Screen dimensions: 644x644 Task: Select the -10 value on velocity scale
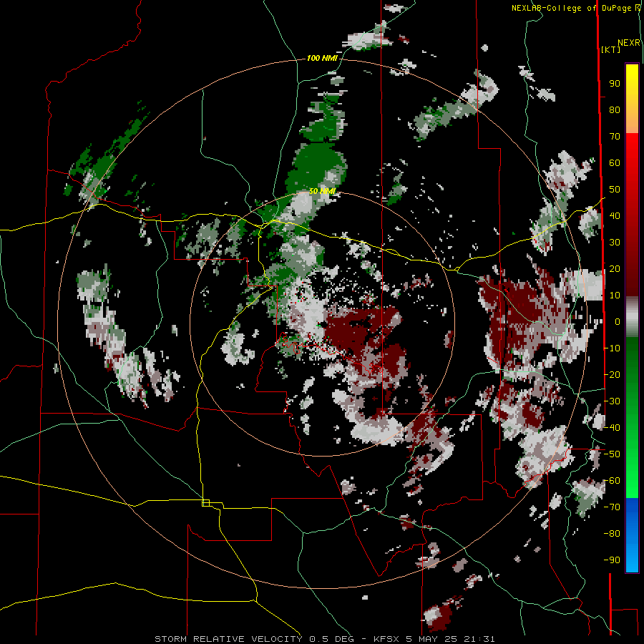pos(612,348)
